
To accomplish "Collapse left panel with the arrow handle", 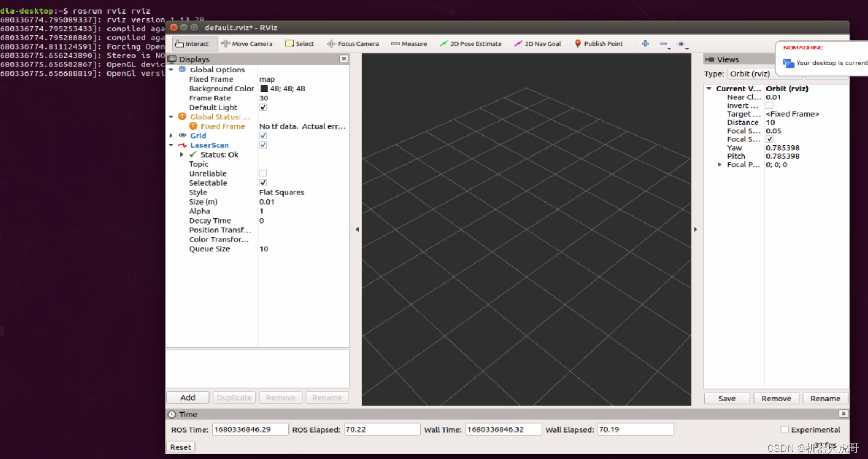I will pos(357,230).
